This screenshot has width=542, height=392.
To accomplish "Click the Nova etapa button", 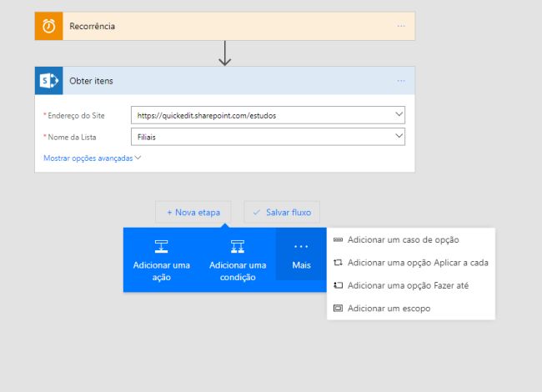I will pos(193,212).
